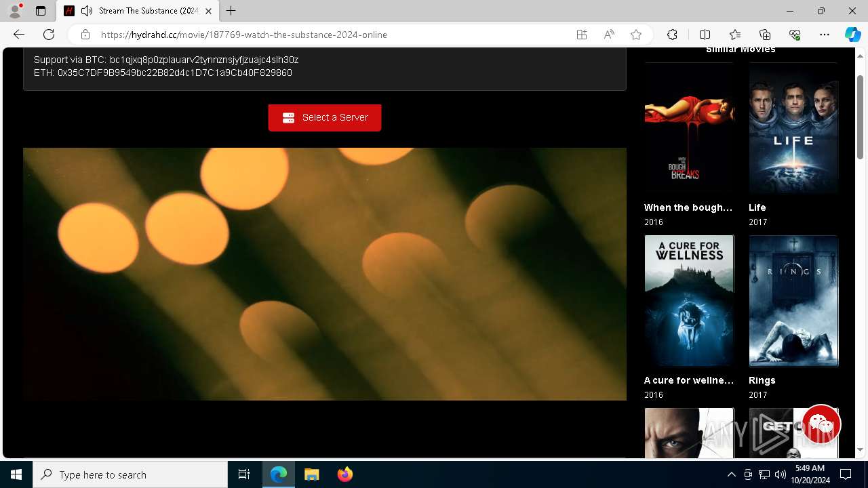Click the Select a Server button
Screen dimensions: 868x488
point(325,117)
